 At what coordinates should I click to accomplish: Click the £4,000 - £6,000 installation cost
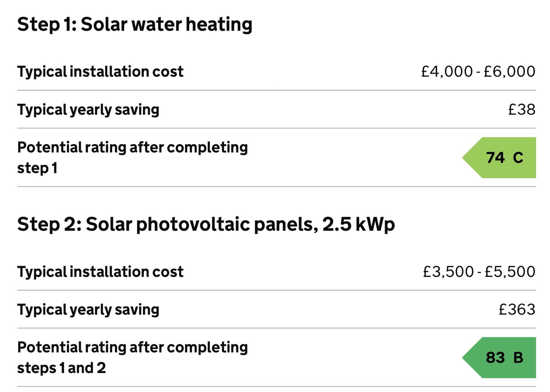pos(478,72)
